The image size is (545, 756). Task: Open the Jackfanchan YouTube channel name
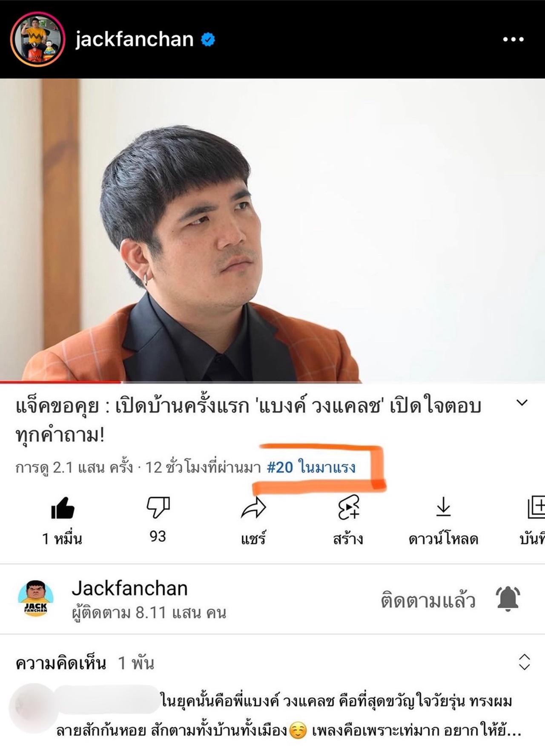click(x=129, y=588)
